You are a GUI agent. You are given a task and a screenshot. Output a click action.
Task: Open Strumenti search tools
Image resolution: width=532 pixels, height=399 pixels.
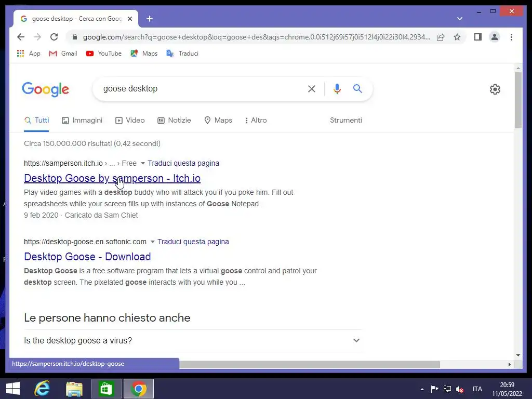[345, 121]
